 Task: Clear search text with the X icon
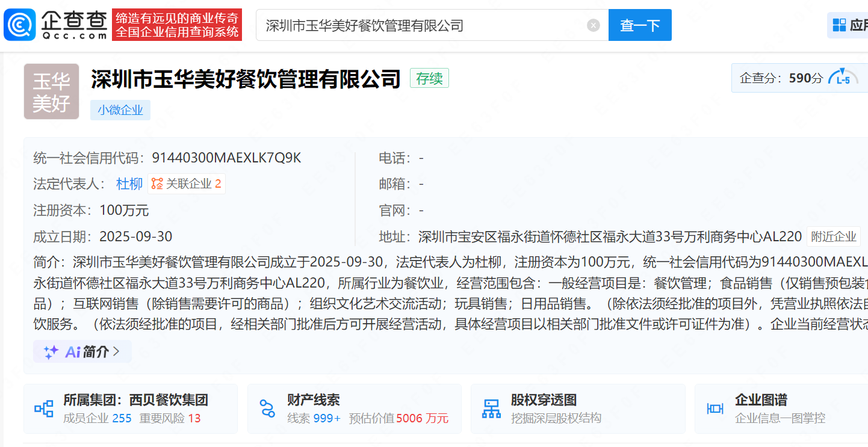(594, 25)
